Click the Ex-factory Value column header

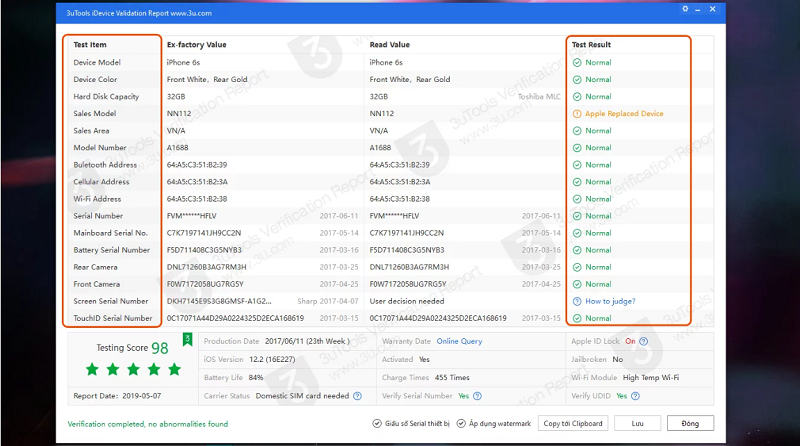point(196,45)
